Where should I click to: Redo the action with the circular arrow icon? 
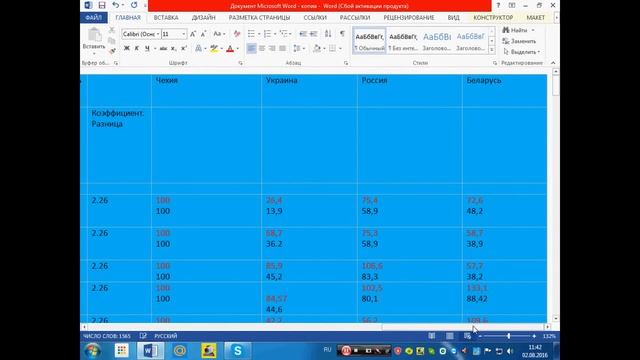(134, 5)
